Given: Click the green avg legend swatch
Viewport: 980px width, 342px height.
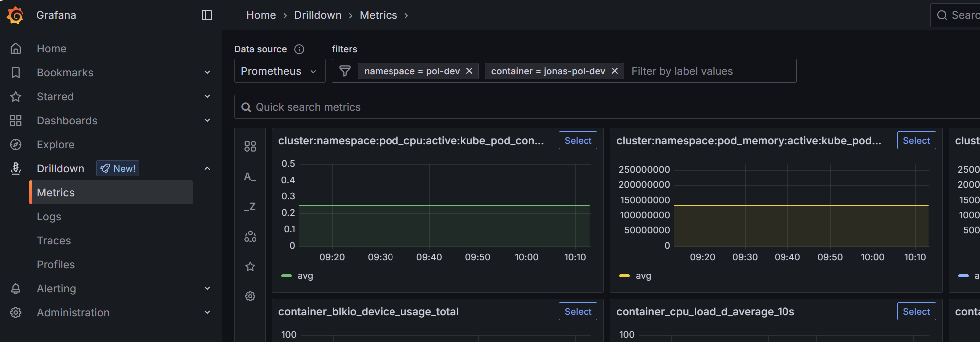Looking at the screenshot, I should 286,276.
